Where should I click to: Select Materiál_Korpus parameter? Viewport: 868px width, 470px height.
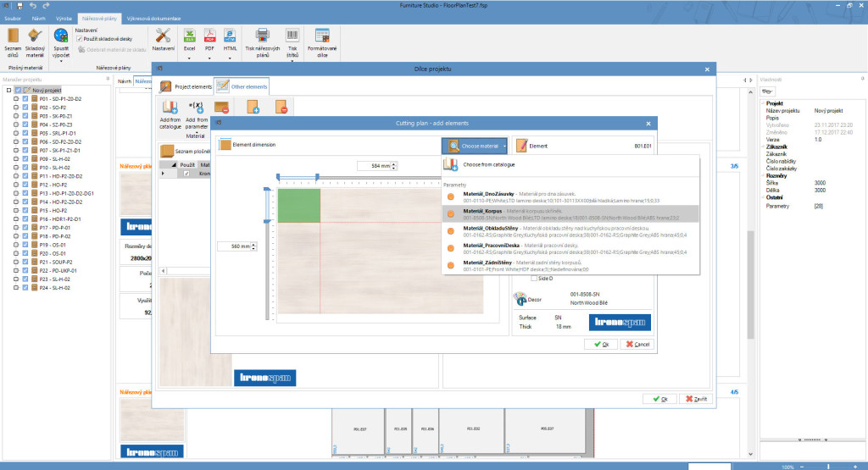[x=570, y=214]
